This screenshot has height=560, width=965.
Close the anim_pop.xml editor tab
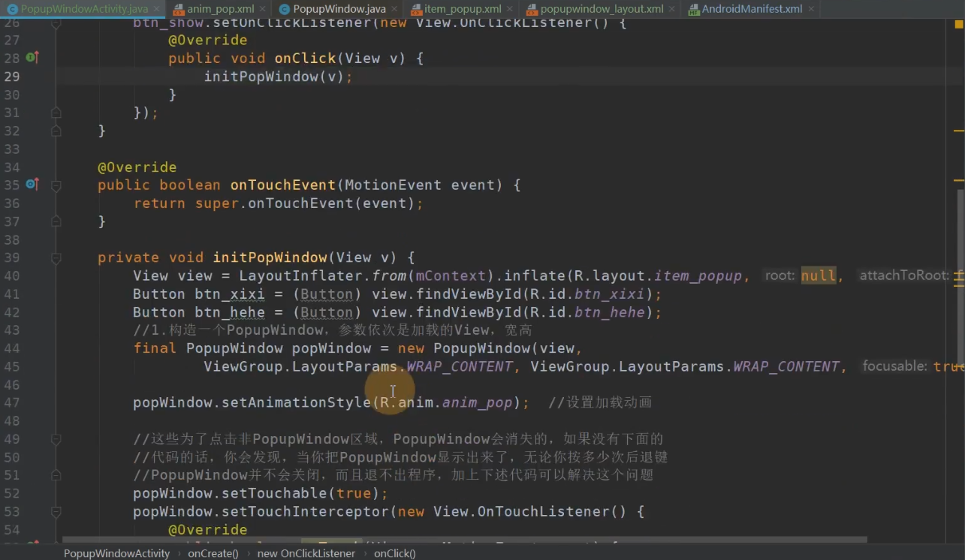coord(264,10)
